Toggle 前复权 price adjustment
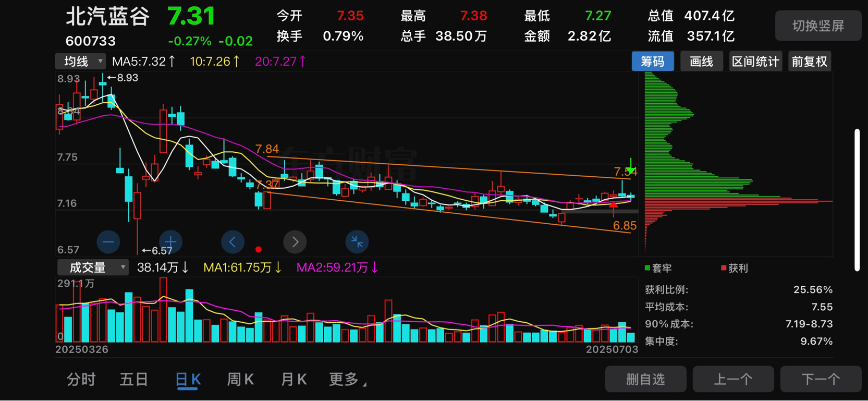Viewport: 868px width, 401px height. (810, 62)
